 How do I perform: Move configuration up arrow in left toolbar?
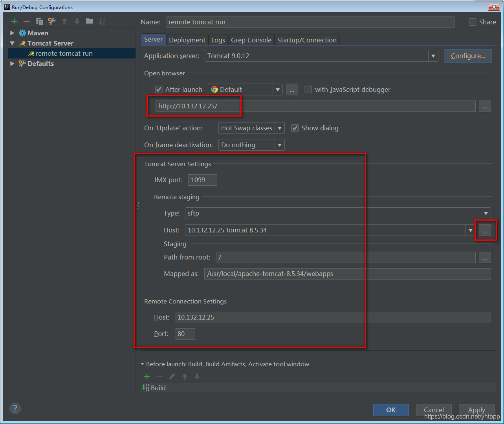(64, 21)
